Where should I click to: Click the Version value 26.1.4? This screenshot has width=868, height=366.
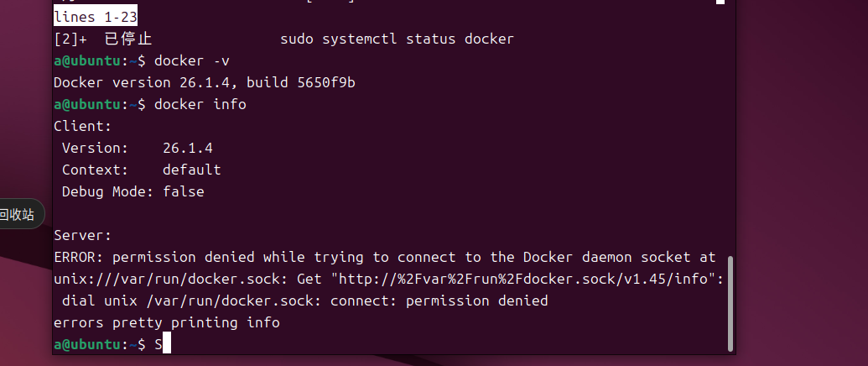coord(187,148)
